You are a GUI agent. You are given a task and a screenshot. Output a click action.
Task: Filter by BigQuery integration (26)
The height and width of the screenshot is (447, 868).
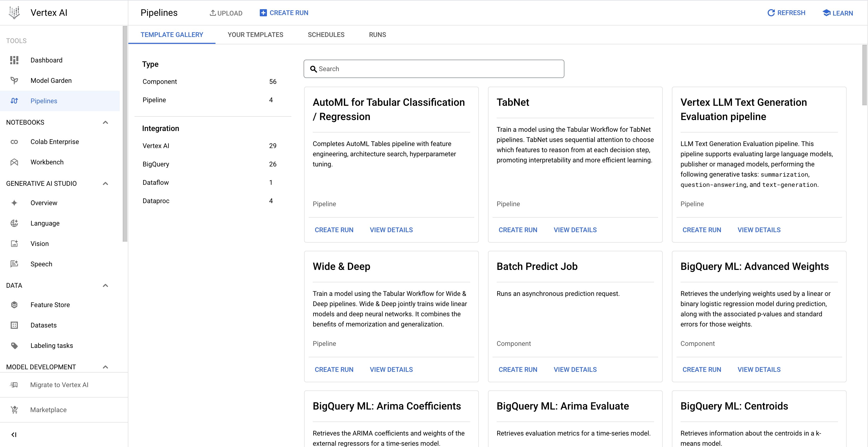tap(157, 164)
